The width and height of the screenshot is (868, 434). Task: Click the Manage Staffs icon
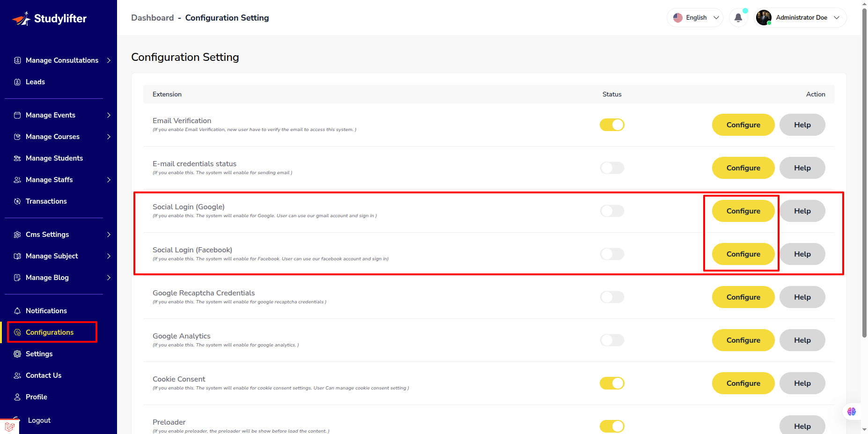pyautogui.click(x=17, y=180)
